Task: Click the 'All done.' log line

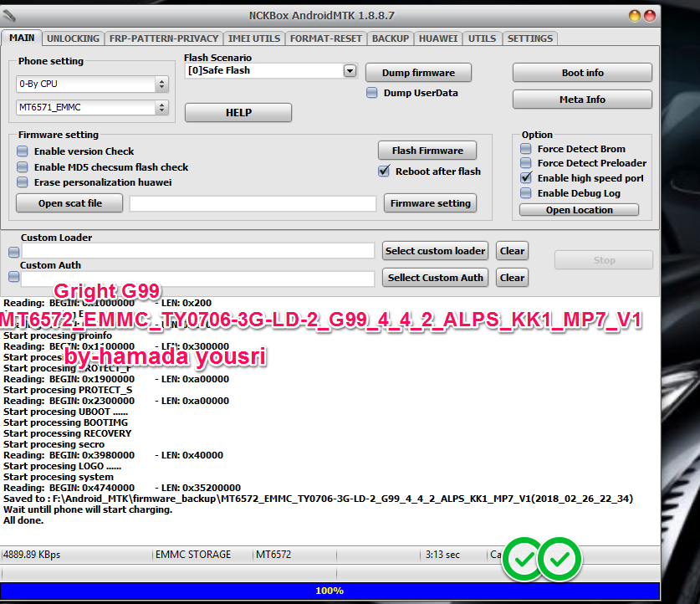Action: [x=23, y=520]
